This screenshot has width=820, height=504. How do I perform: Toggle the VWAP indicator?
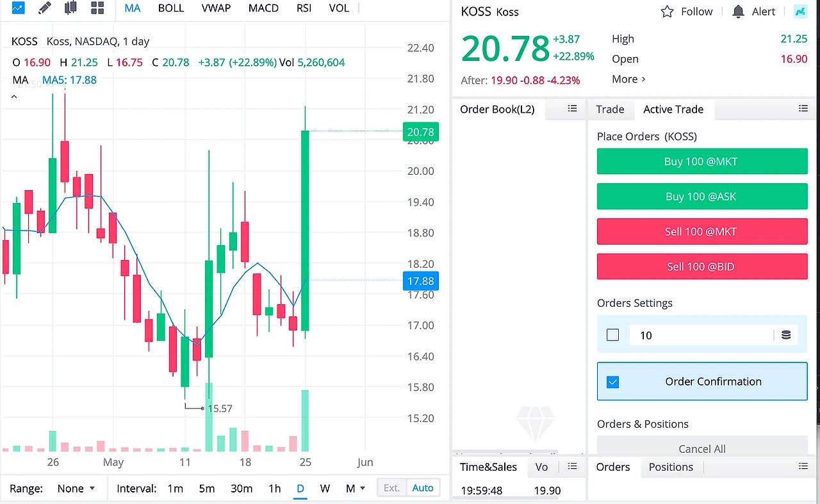tap(216, 8)
